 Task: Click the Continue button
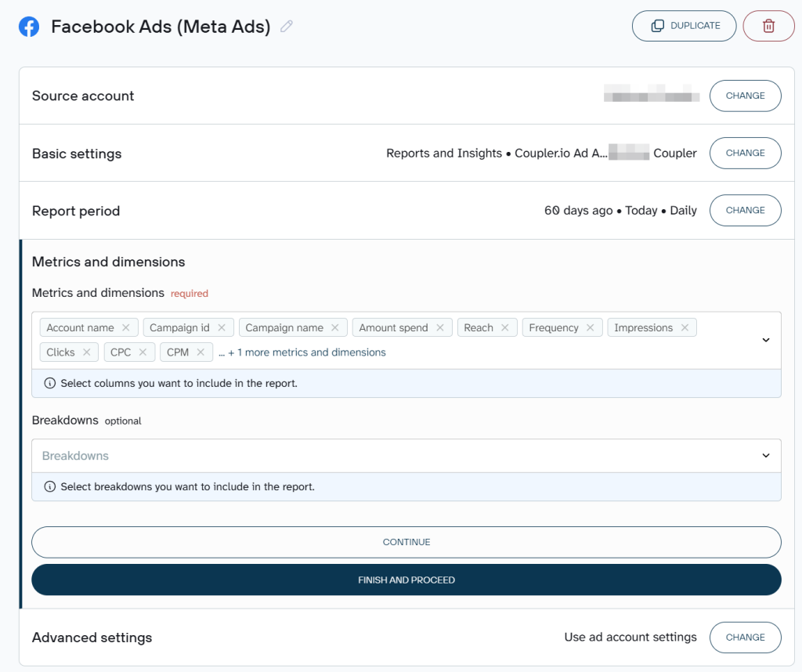406,542
